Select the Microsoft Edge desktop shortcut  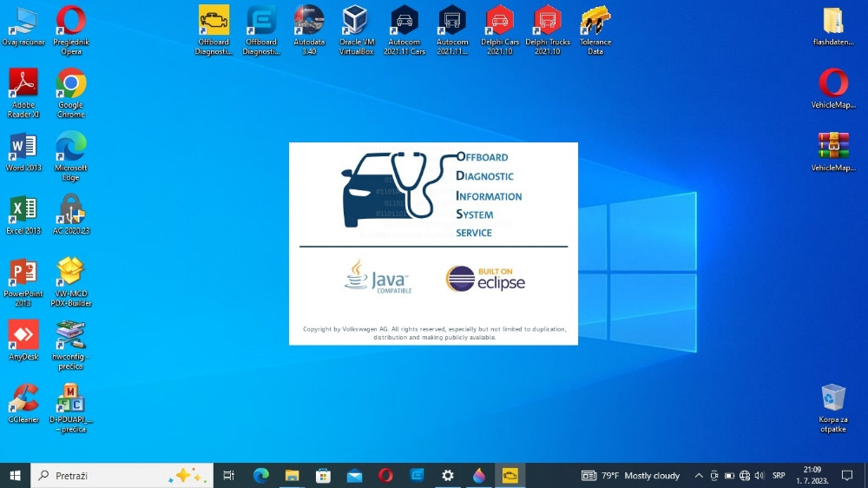[x=71, y=156]
